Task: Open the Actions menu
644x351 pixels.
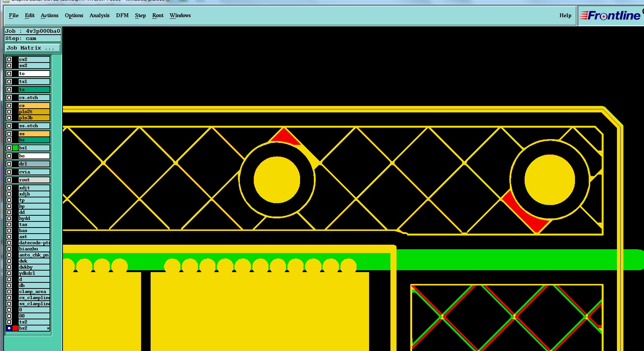Action: [x=50, y=16]
